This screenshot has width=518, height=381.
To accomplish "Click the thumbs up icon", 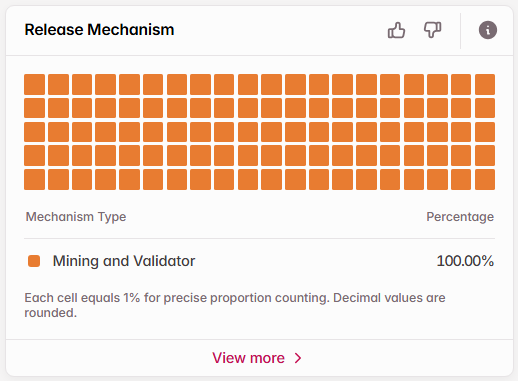I will [x=396, y=30].
